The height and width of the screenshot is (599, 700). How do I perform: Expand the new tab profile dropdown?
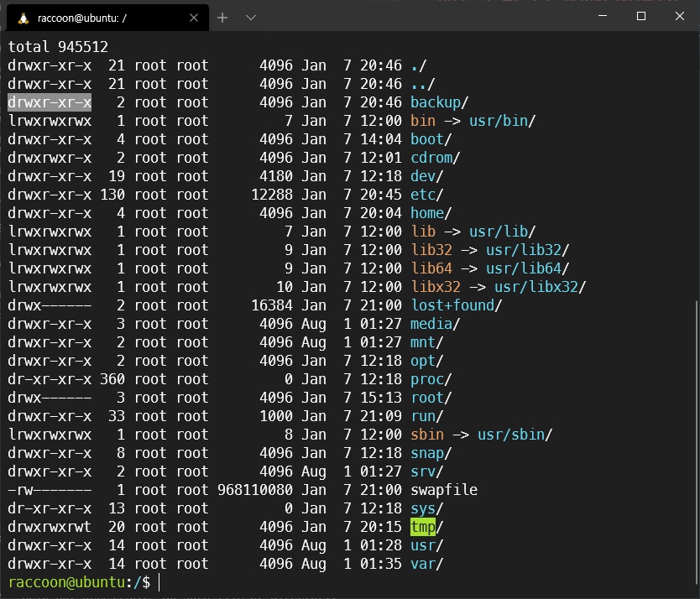[x=251, y=18]
